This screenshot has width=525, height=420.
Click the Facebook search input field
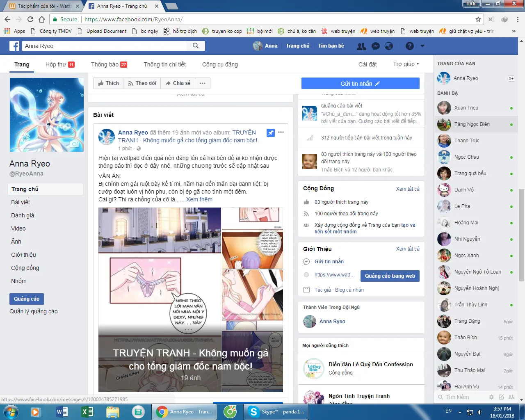click(x=105, y=46)
